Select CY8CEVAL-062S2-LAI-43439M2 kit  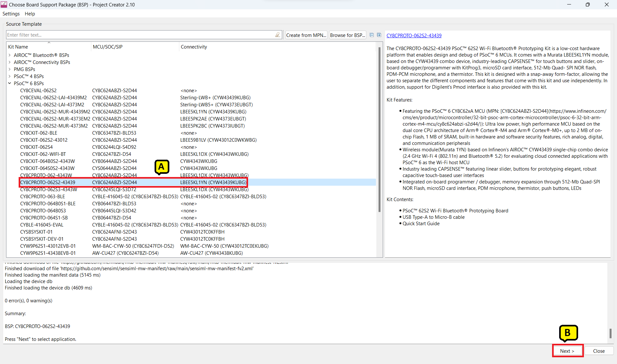pos(53,98)
